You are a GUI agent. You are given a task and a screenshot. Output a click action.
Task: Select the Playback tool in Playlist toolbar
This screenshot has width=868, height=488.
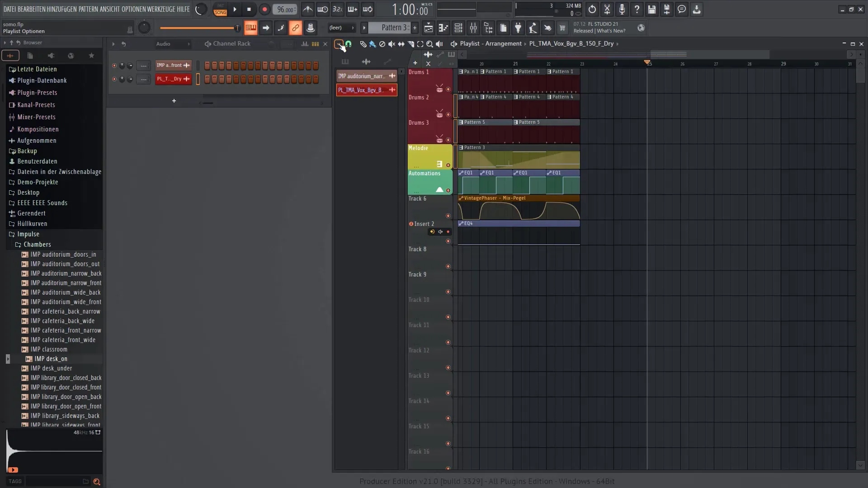point(439,44)
